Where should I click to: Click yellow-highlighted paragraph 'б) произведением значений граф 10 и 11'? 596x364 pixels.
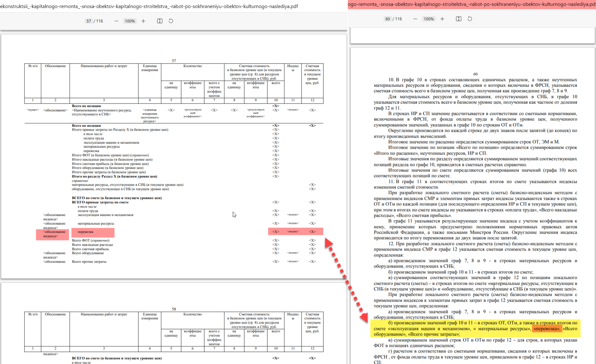coord(475,329)
